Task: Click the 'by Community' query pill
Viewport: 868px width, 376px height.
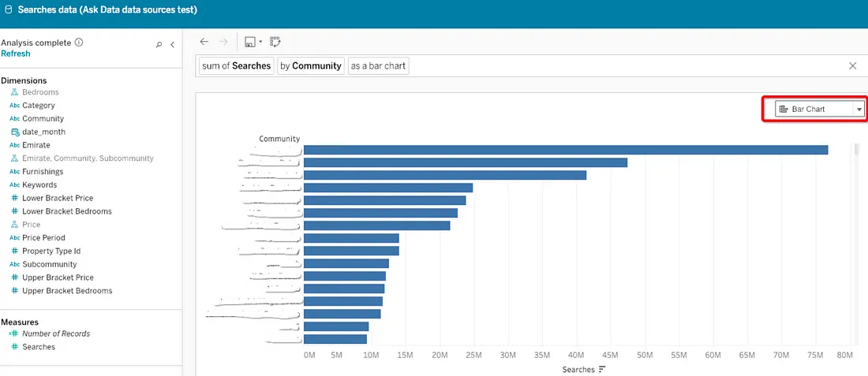Action: pyautogui.click(x=310, y=66)
